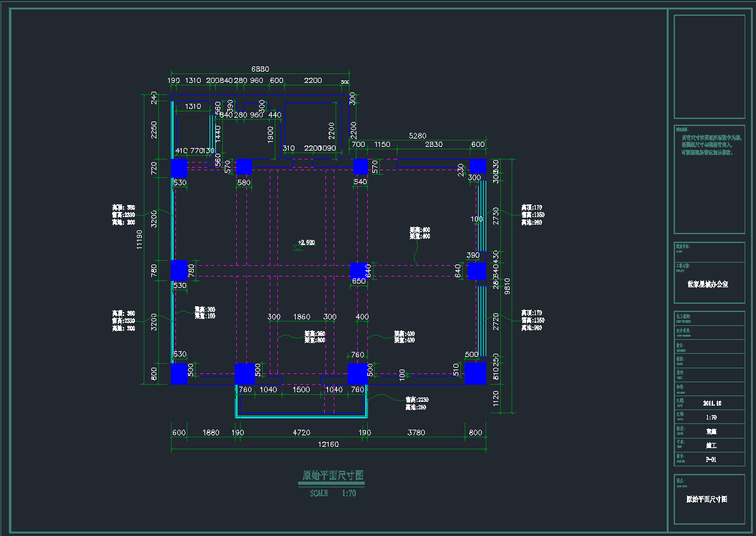Viewport: 756px width, 536px height.
Task: Select the top-right blue column block
Action: coord(477,166)
